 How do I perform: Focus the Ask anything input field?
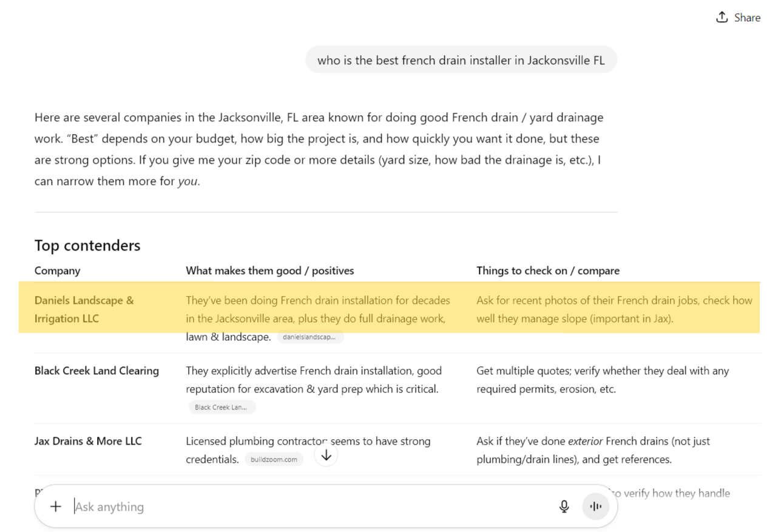click(303, 507)
